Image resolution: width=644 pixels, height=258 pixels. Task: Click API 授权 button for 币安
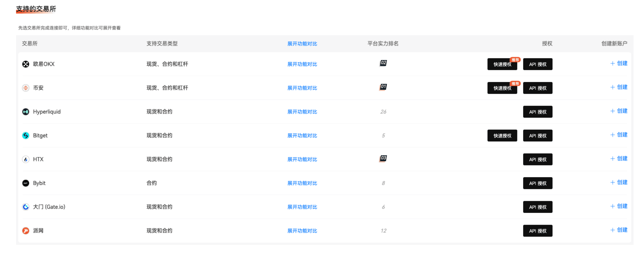(x=538, y=88)
